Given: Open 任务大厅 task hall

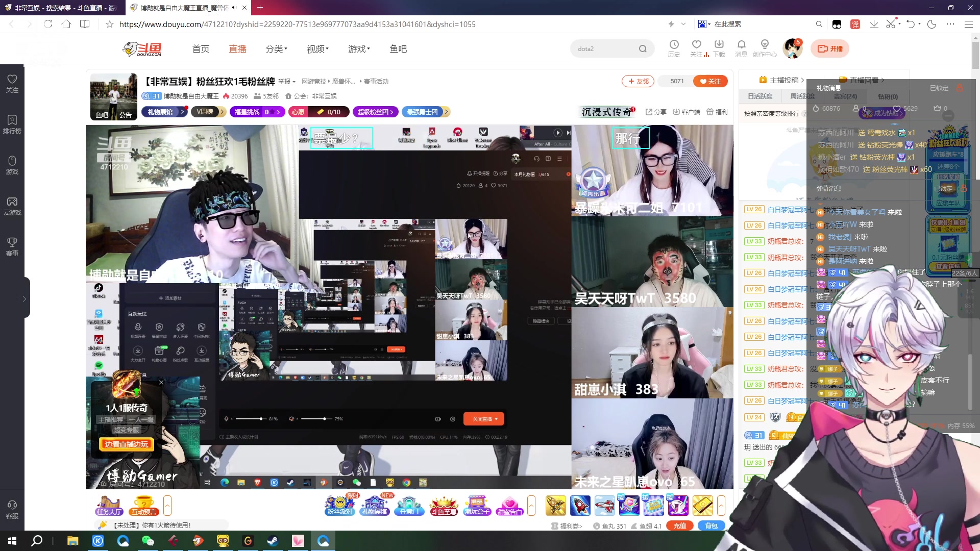Looking at the screenshot, I should tap(109, 505).
